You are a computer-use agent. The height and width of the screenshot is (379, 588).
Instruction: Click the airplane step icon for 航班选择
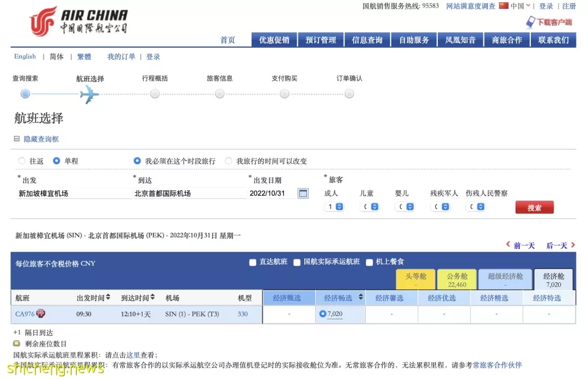pos(90,94)
